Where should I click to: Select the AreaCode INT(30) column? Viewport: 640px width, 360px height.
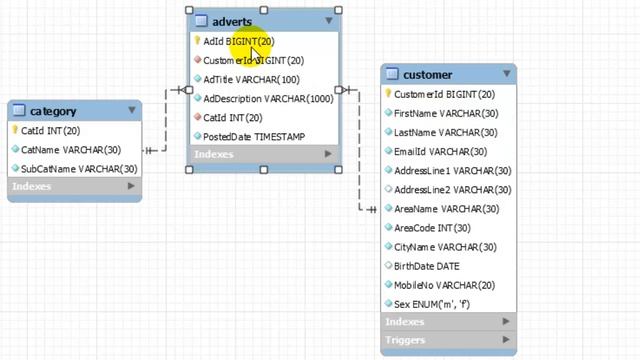click(x=432, y=228)
